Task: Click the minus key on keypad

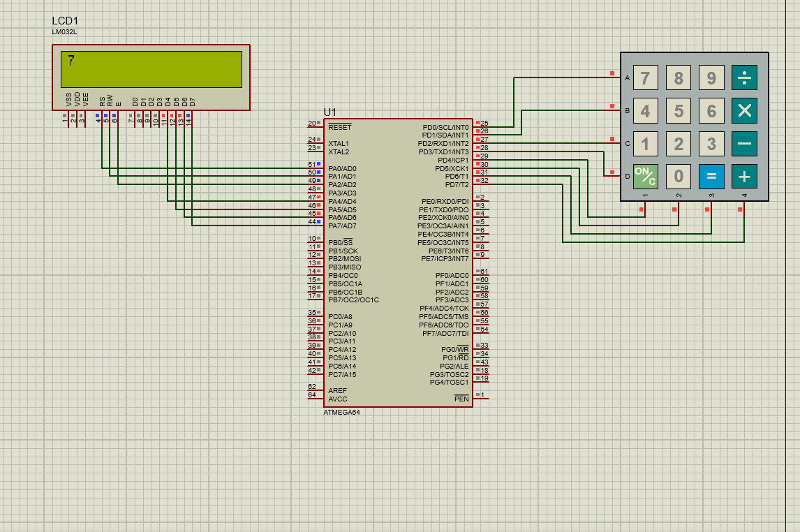Action: [744, 144]
